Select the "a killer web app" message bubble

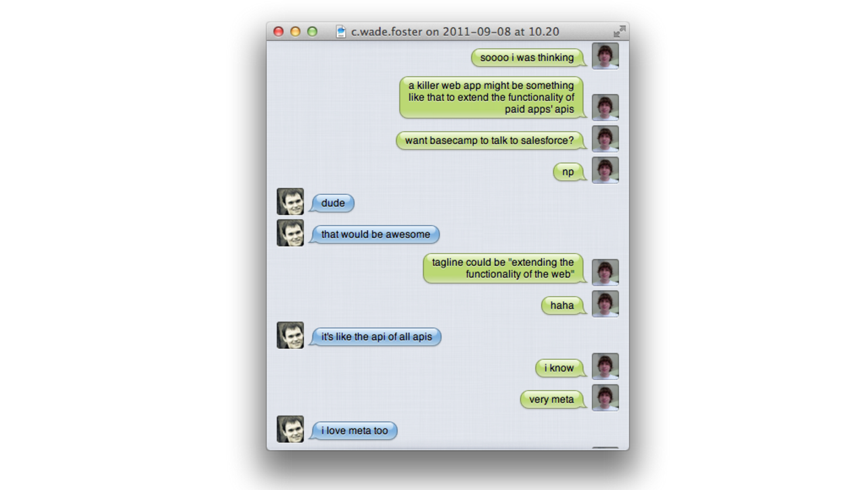[x=493, y=97]
